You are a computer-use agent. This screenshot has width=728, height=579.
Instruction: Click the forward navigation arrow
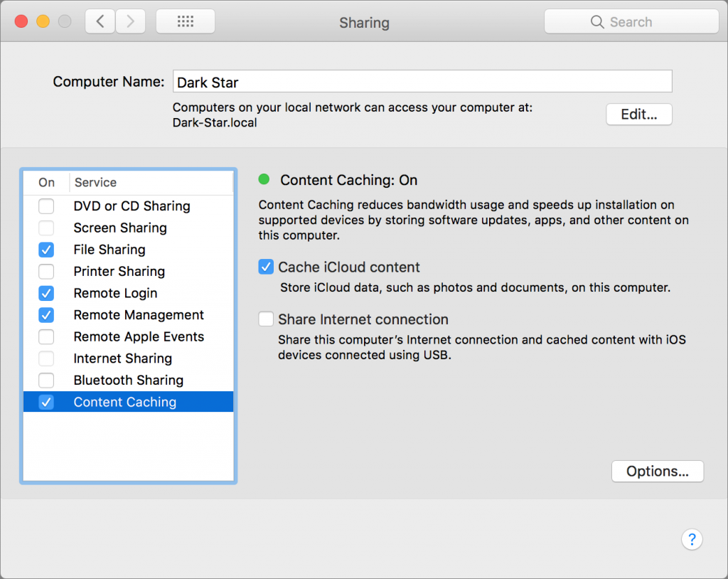130,21
